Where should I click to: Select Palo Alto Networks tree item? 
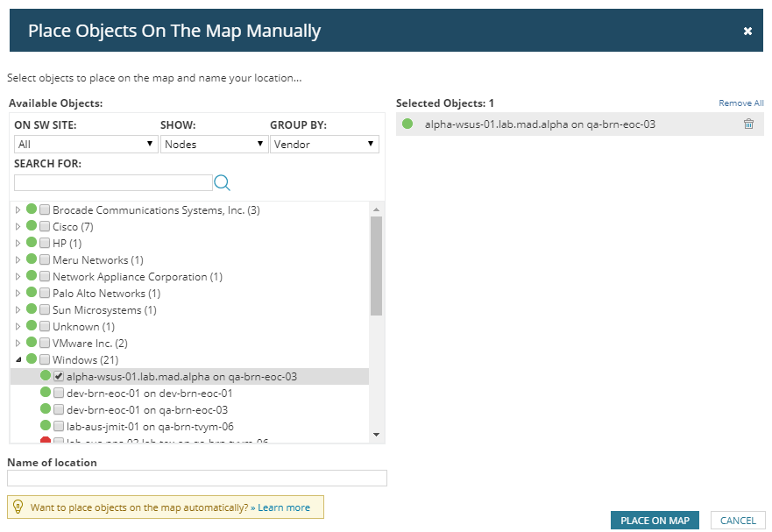coord(106,294)
